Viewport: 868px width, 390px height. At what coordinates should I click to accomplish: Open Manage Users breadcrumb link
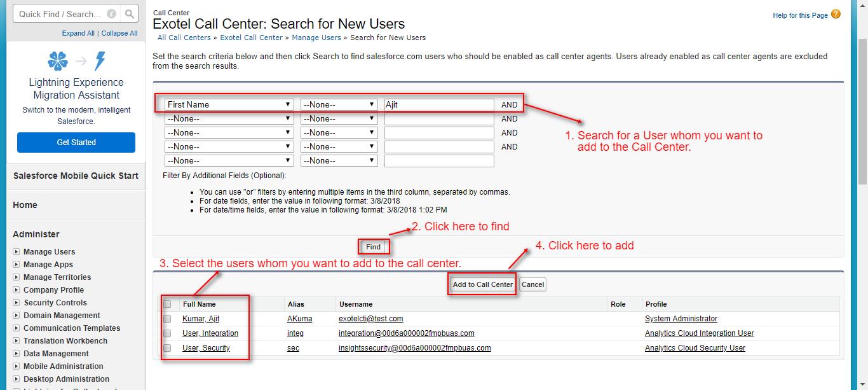tap(316, 38)
